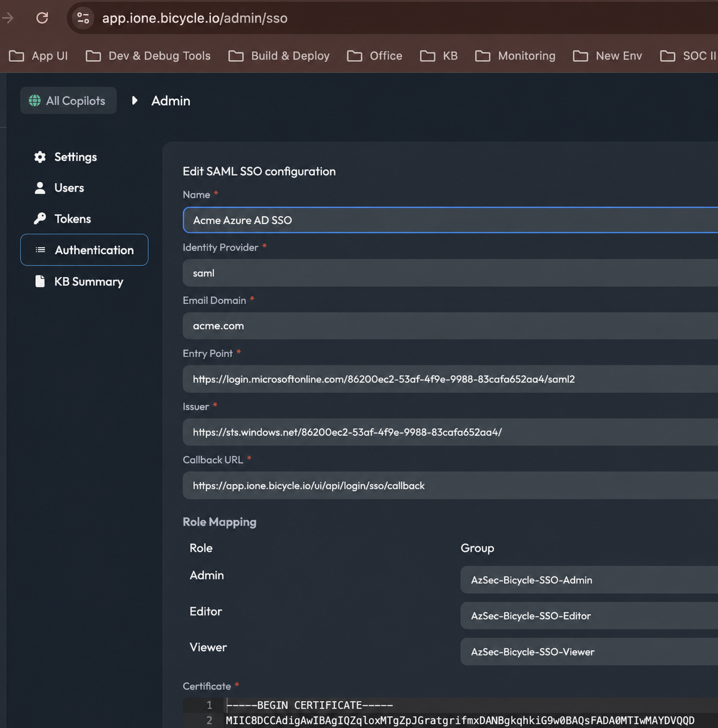
Task: Open the App UI bookmark folder
Action: click(39, 56)
